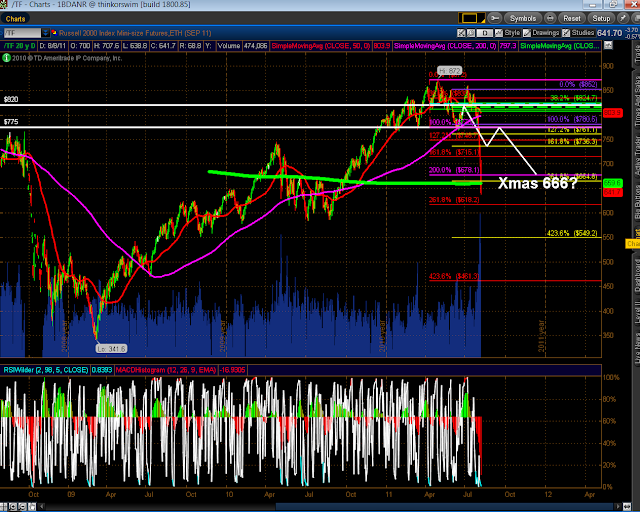The height and width of the screenshot is (512, 640).
Task: Click the 38.2% ($824.7) Fibonacci label
Action: (573, 98)
